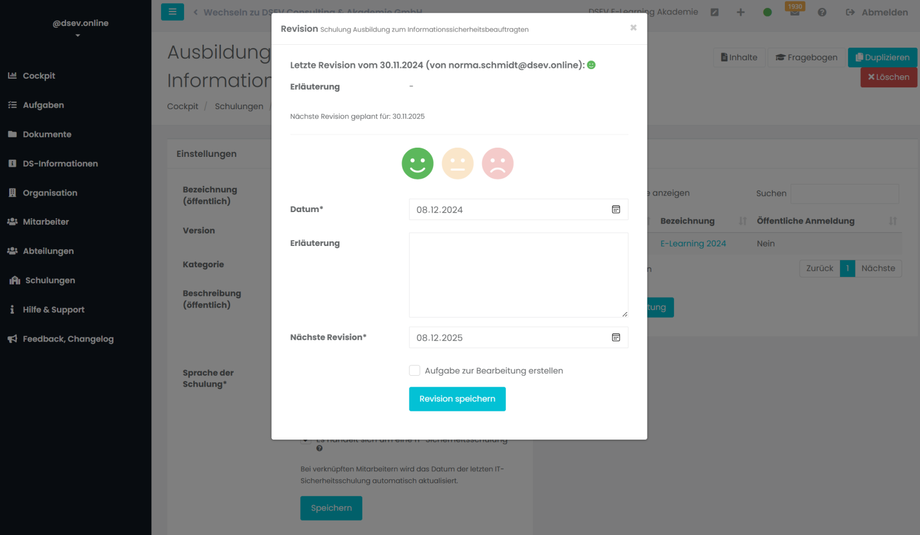The image size is (920, 535).
Task: Select the red sad smiley rating
Action: click(497, 163)
